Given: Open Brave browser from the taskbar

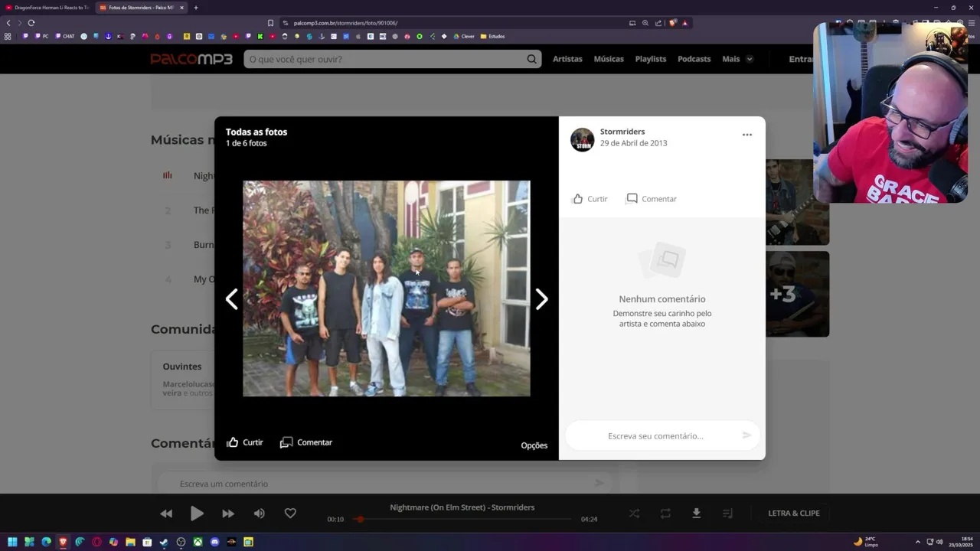Looking at the screenshot, I should (63, 542).
